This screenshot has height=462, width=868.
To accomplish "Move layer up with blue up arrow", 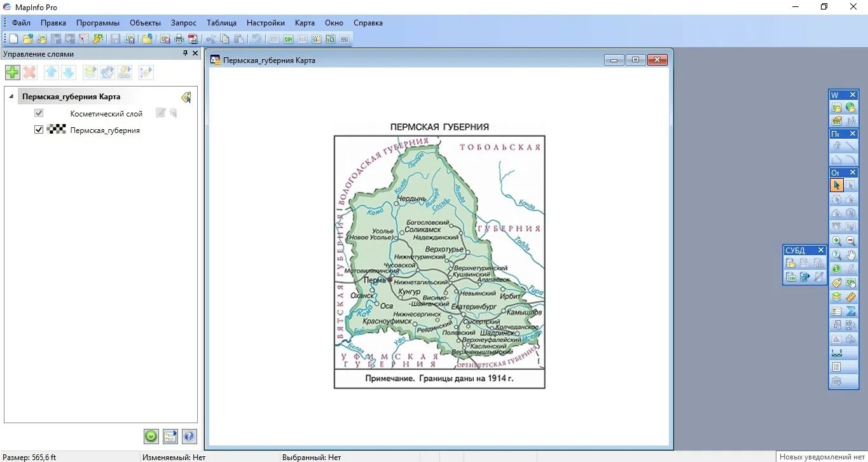I will [x=52, y=73].
